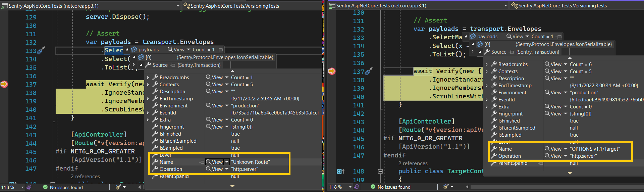The height and width of the screenshot is (192, 644).
Task: Click the screwdriver quick-action icon on line 137 in right window
Action: 368,71
